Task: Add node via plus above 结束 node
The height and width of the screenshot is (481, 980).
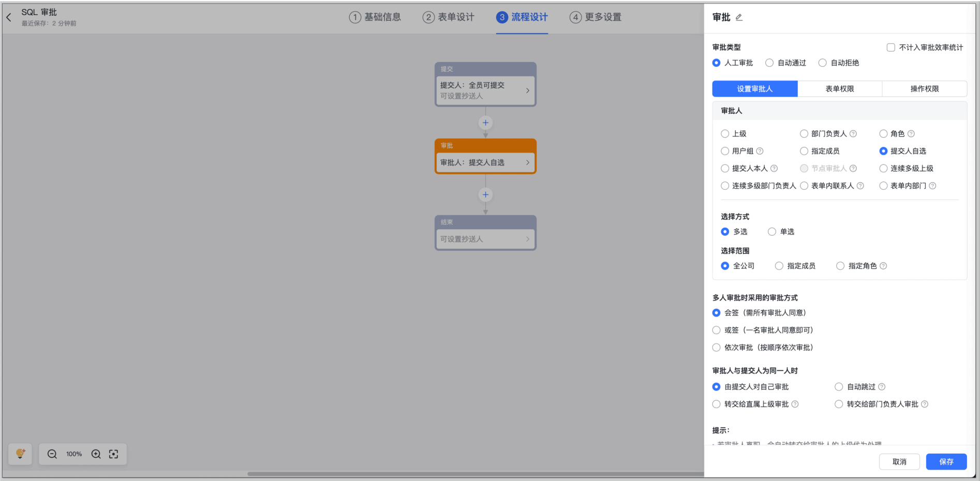Action: [x=485, y=195]
